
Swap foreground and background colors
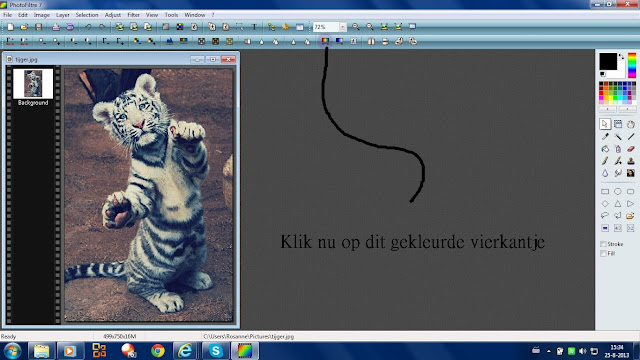tap(621, 56)
